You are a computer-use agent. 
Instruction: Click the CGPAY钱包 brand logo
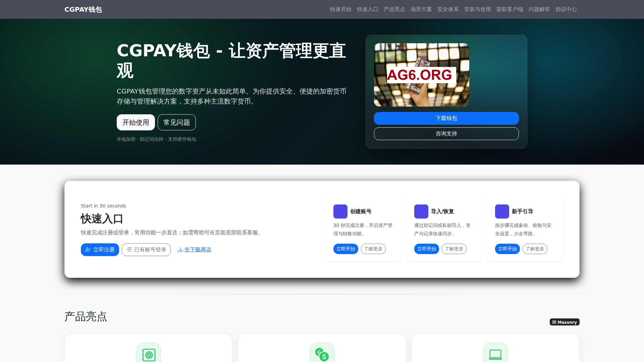coord(83,9)
